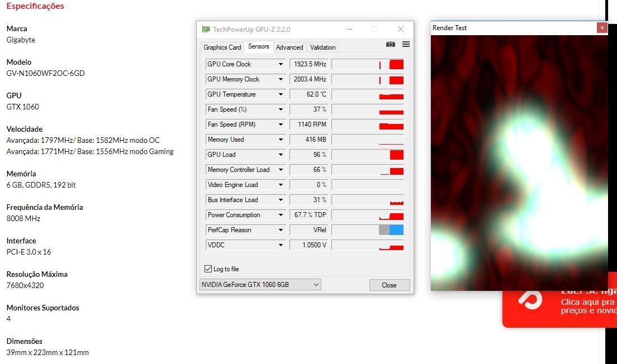This screenshot has height=364, width=617.
Task: Switch to the Advanced tab
Action: [x=289, y=47]
